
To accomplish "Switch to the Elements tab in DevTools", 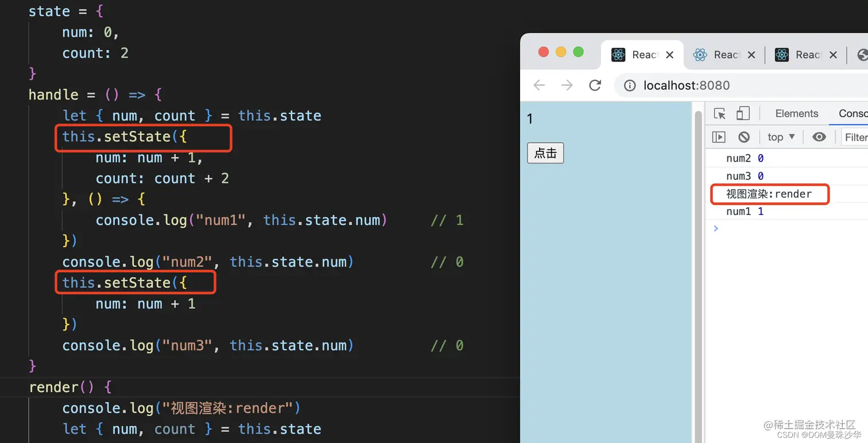I will [x=797, y=113].
